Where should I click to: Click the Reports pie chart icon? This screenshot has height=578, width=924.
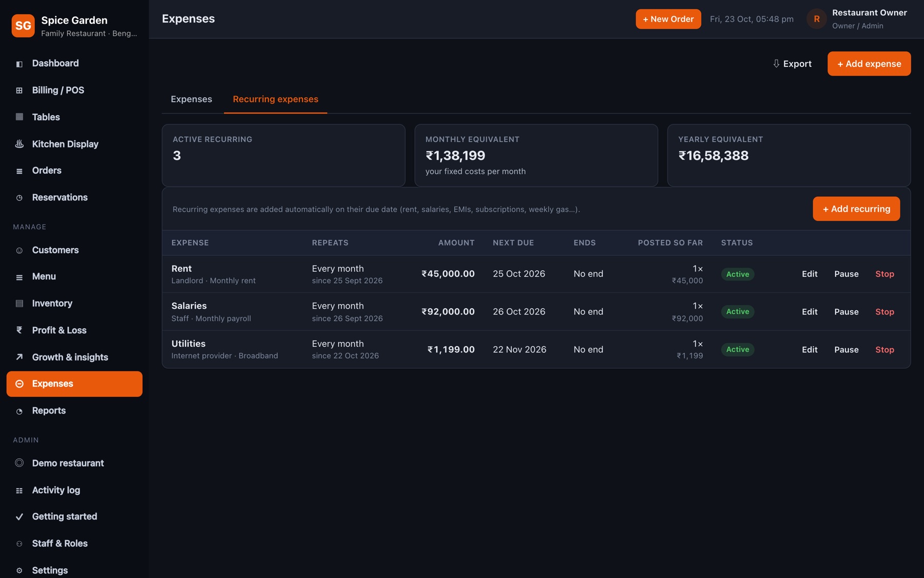(20, 411)
